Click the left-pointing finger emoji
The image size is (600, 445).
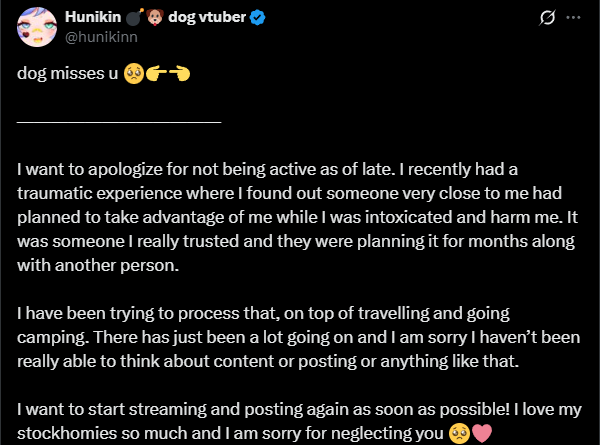point(180,75)
